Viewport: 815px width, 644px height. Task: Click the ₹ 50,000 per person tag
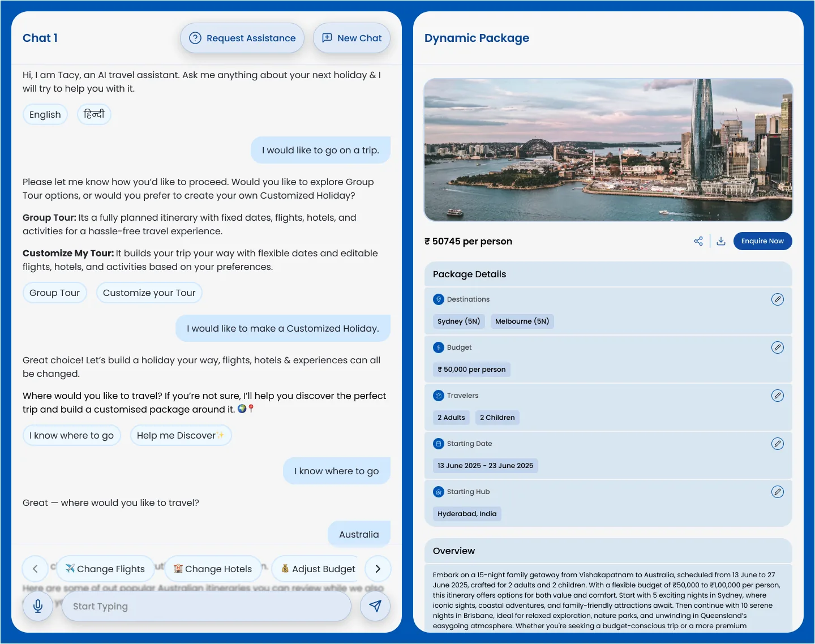[x=471, y=370]
